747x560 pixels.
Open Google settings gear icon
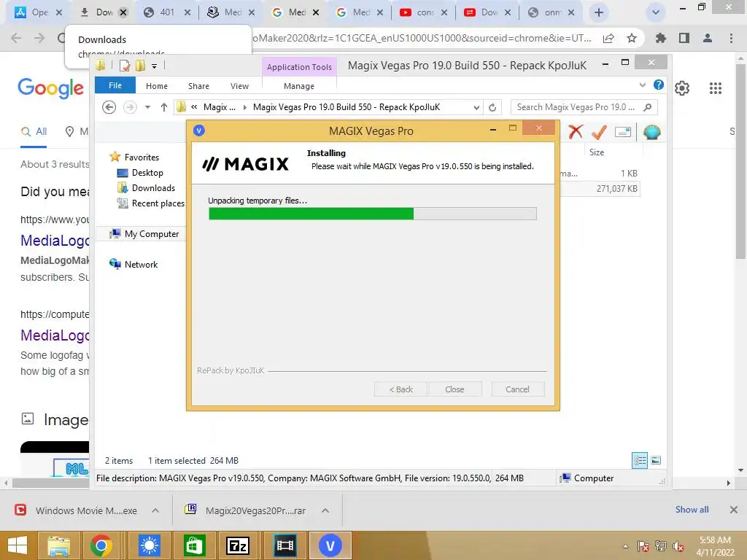coord(682,88)
